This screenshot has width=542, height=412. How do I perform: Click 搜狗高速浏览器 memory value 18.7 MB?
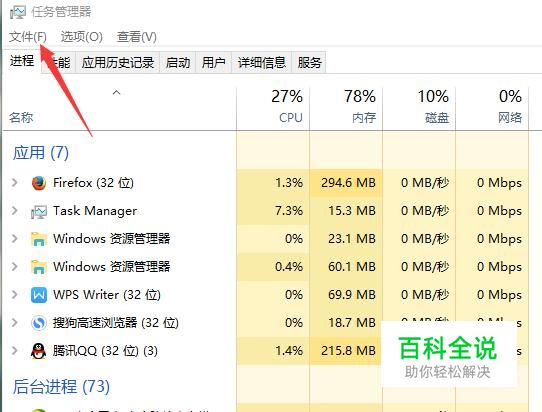(352, 322)
